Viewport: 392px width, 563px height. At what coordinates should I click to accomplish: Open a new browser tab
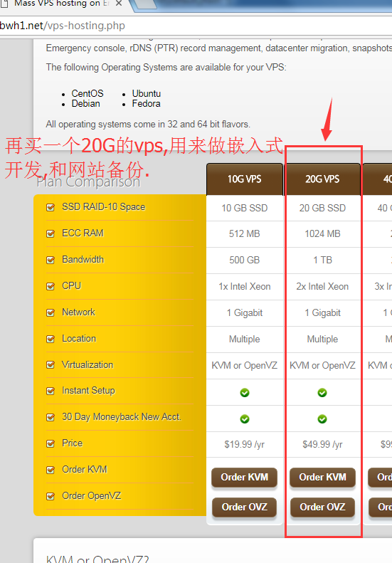click(x=145, y=4)
